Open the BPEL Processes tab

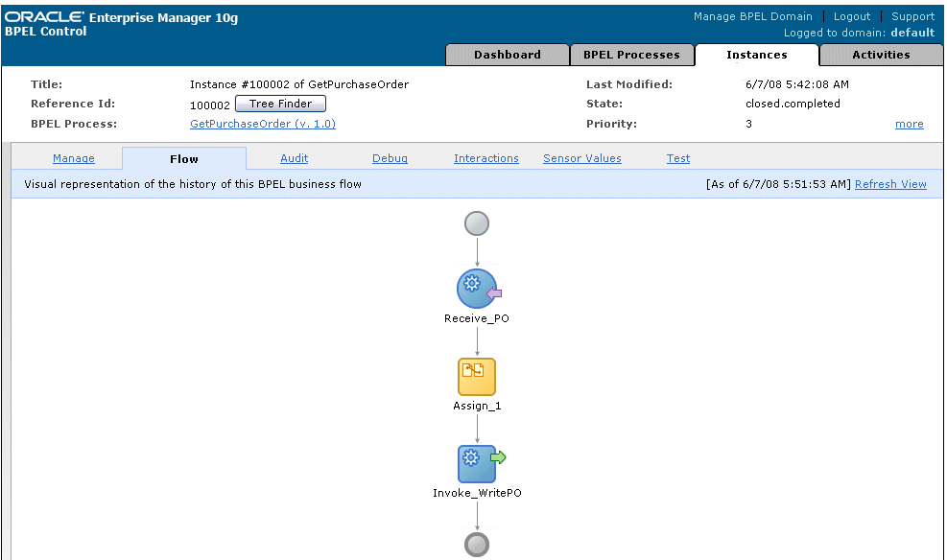click(631, 55)
